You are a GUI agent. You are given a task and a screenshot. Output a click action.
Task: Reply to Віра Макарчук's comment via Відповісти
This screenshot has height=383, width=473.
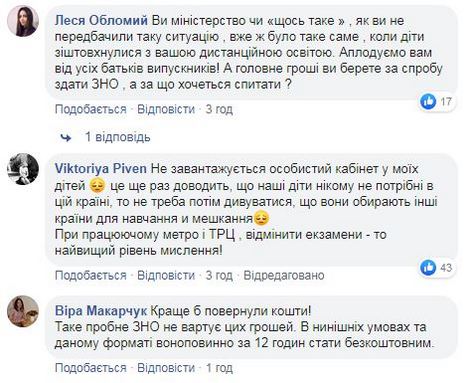166,368
